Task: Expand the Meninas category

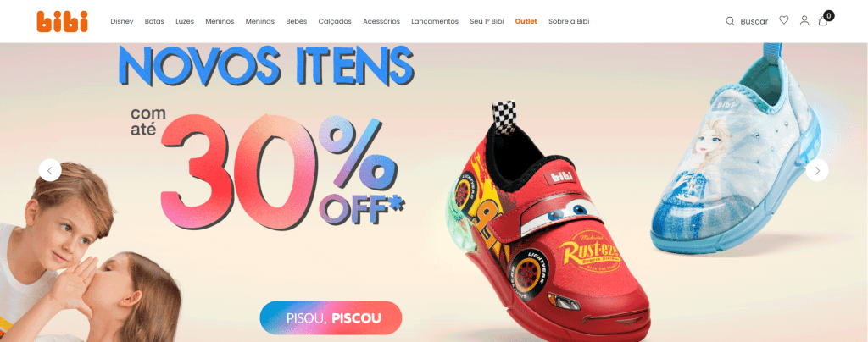Action: 260,21
